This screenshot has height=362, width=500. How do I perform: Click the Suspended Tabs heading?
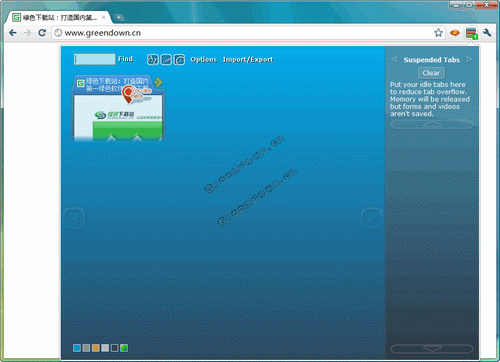pos(432,60)
